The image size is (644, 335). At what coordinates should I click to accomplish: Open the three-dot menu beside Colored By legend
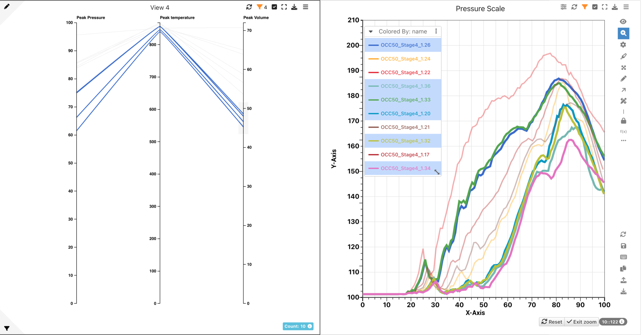coord(436,31)
